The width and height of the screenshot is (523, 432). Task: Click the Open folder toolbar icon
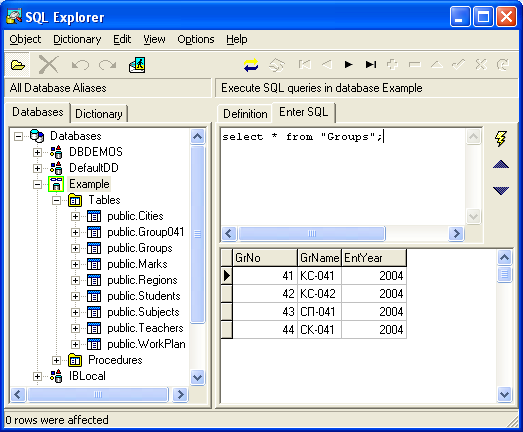(18, 65)
